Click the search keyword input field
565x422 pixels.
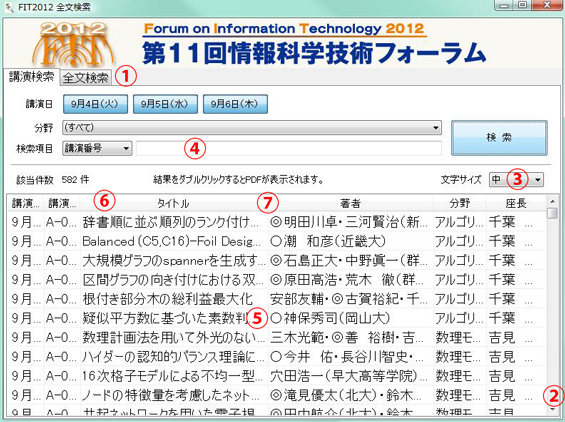[289, 148]
